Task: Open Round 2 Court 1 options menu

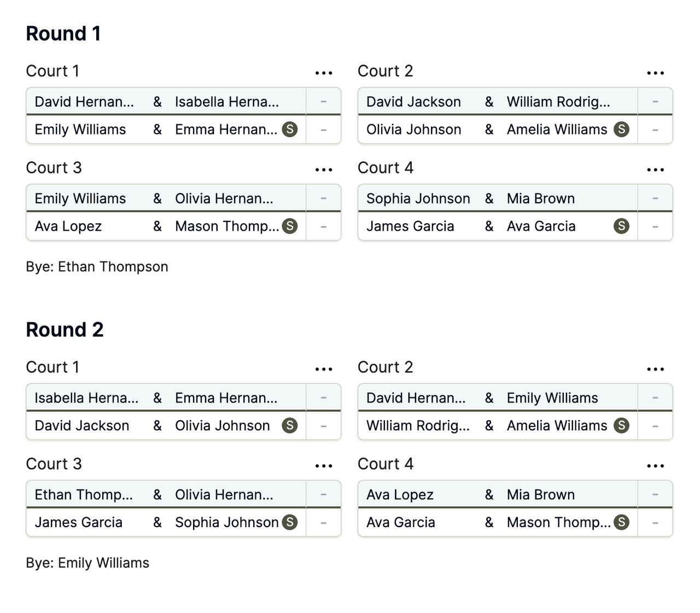Action: [324, 369]
